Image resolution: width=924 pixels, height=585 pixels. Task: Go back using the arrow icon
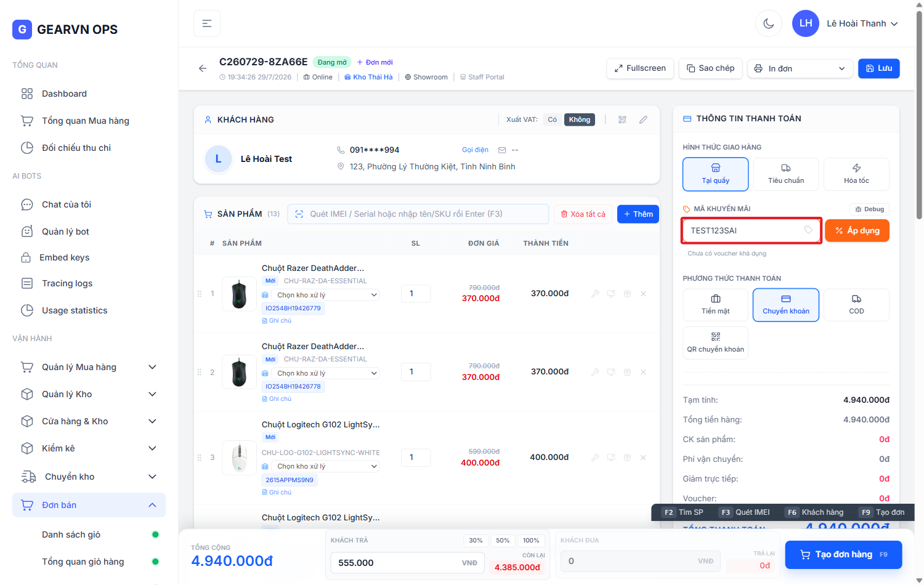click(x=203, y=68)
